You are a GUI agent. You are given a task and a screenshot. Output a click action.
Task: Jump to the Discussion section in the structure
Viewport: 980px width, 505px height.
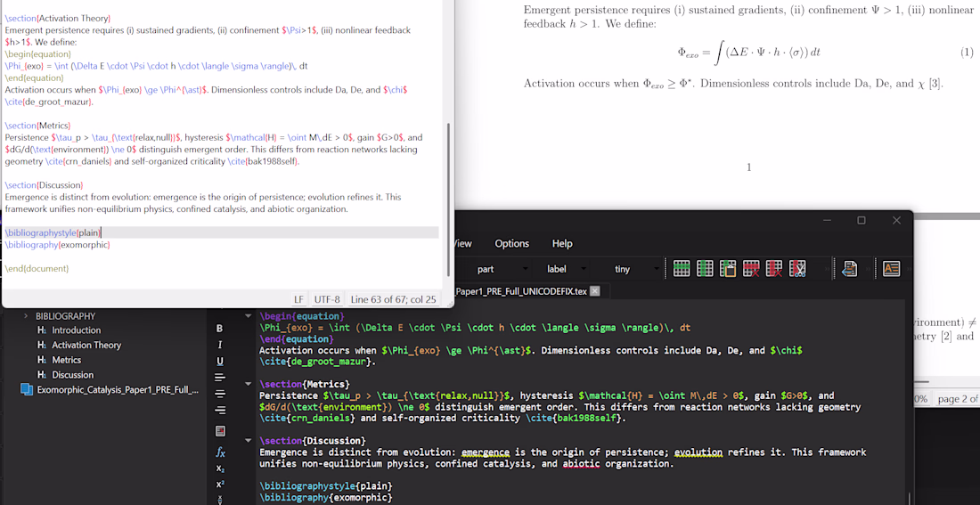tap(72, 375)
